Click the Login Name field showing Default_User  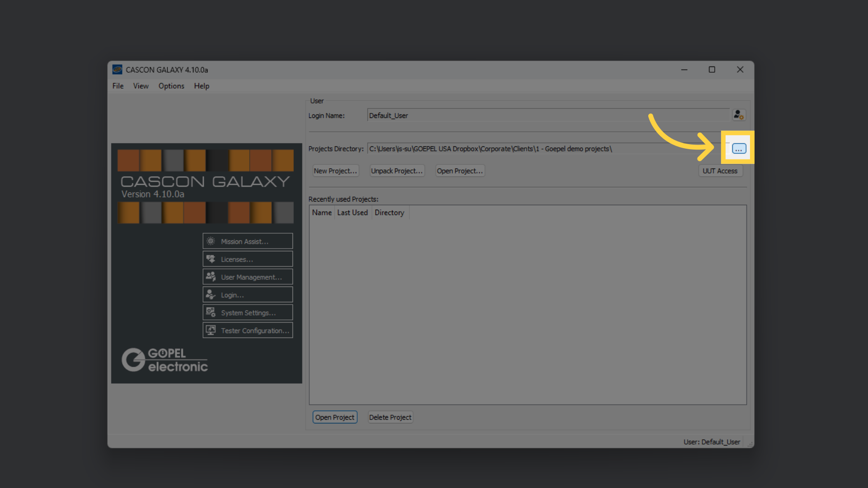point(548,115)
